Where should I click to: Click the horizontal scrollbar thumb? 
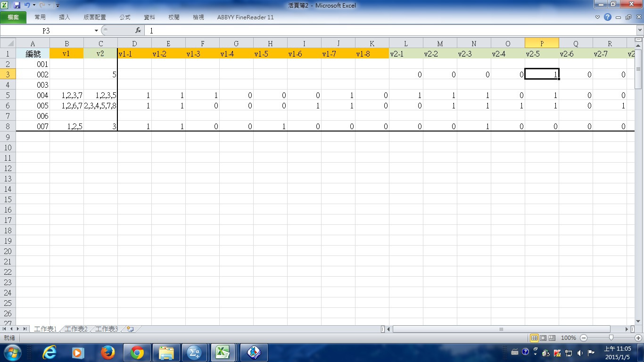(502, 329)
